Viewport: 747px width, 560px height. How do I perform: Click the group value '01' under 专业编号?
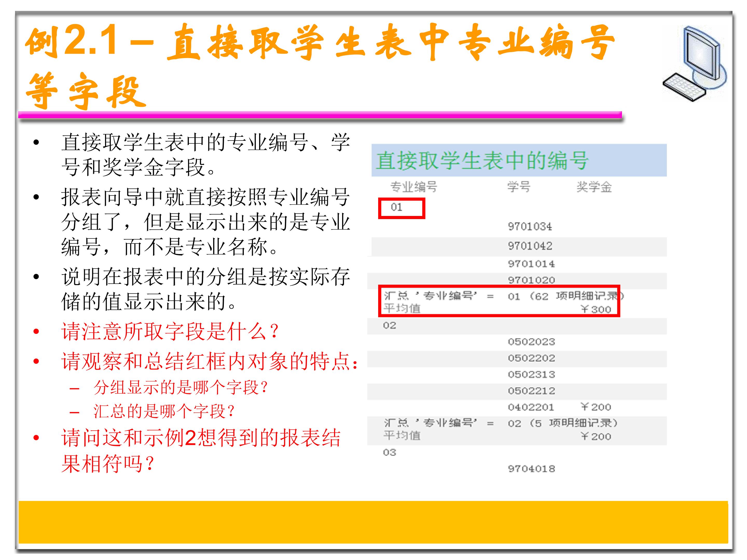click(x=397, y=207)
